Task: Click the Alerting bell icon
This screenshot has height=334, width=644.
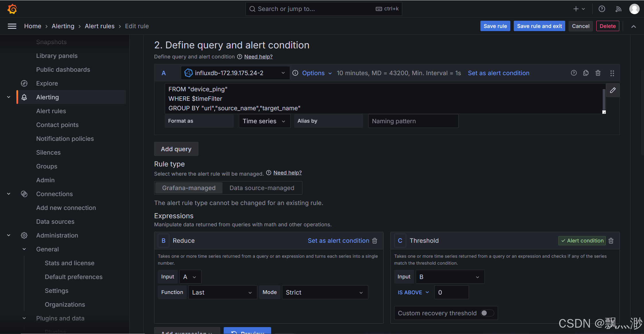Action: click(x=24, y=97)
